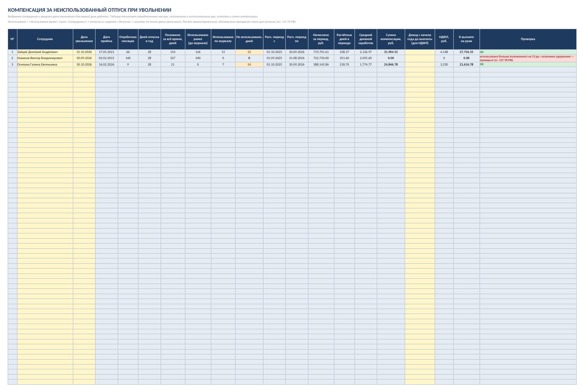The width and height of the screenshot is (584, 392).
Task: Select calculation days '351.60'
Action: [x=344, y=58]
